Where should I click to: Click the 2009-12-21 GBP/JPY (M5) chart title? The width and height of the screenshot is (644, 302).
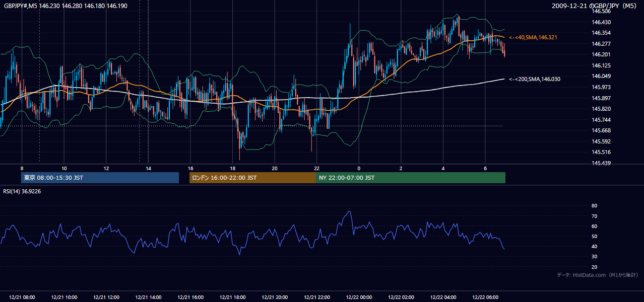[595, 6]
